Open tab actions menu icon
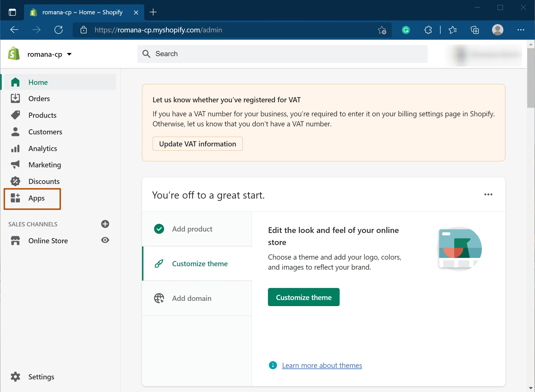Viewport: 535px width, 392px height. tap(12, 12)
